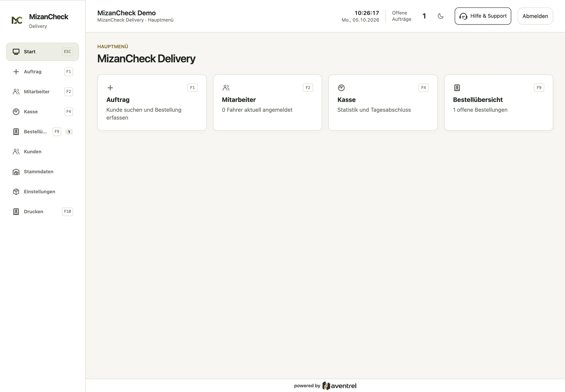Click the Kunden people icon in sidebar

pos(16,152)
